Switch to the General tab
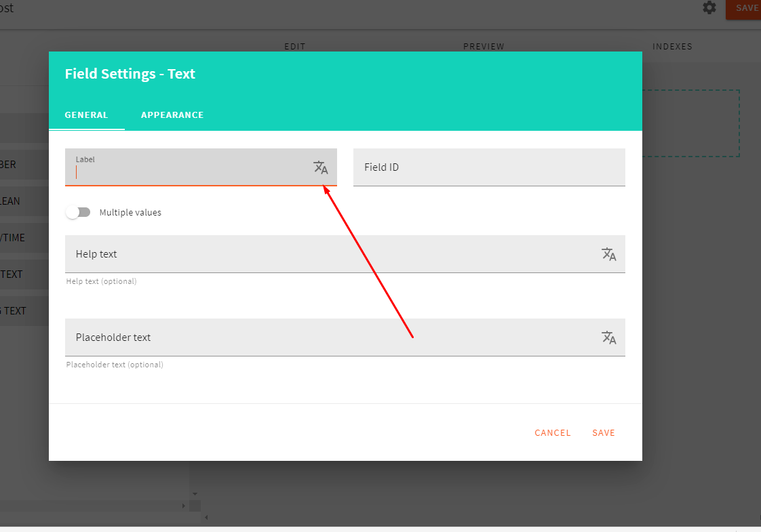 [x=86, y=115]
